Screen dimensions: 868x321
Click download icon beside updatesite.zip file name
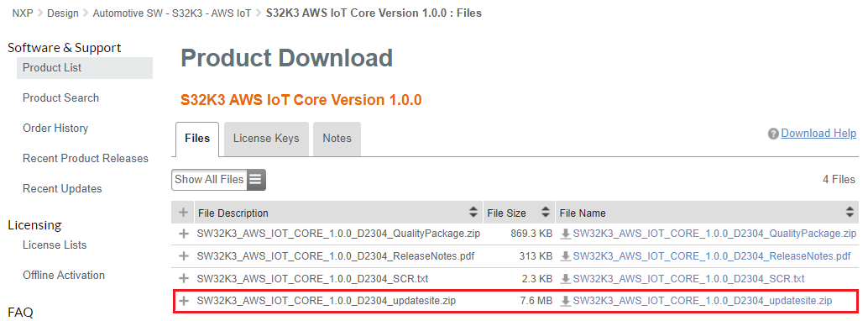(x=565, y=301)
